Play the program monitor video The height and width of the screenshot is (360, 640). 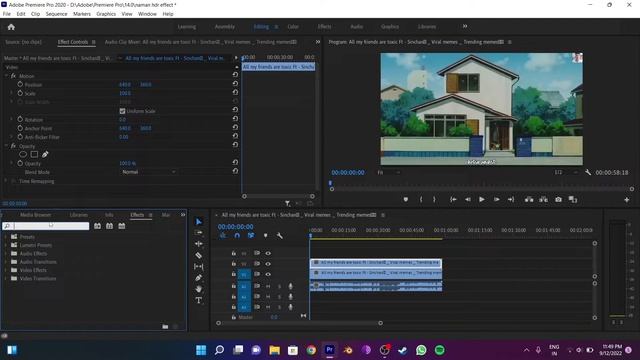(x=482, y=200)
